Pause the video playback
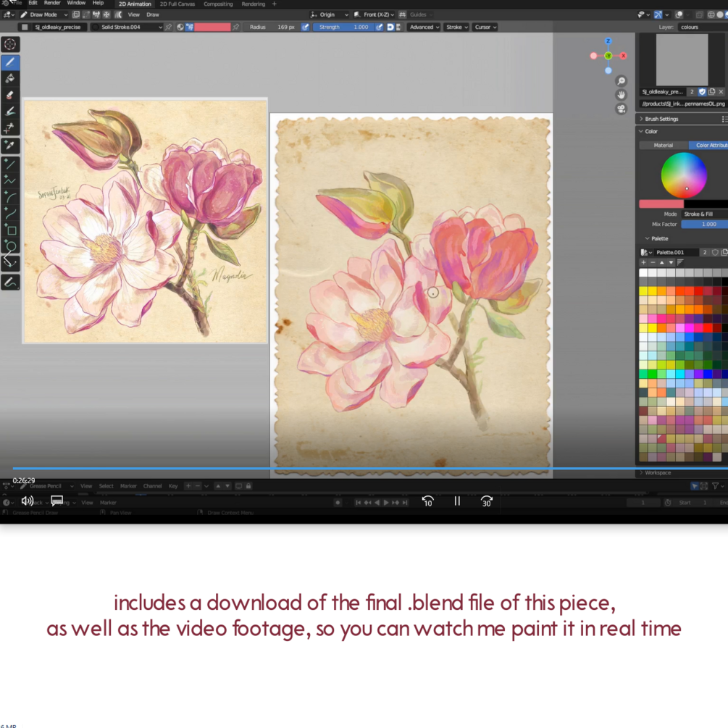This screenshot has height=728, width=728. (457, 501)
